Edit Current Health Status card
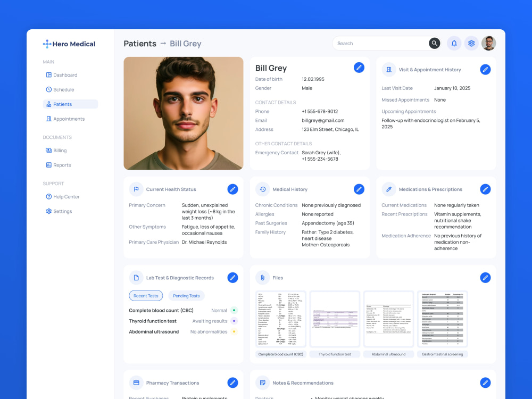The height and width of the screenshot is (399, 532). [232, 189]
